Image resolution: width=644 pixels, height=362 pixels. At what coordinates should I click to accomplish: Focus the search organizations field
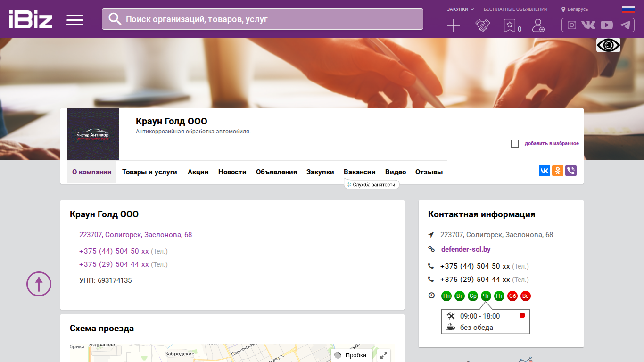263,19
